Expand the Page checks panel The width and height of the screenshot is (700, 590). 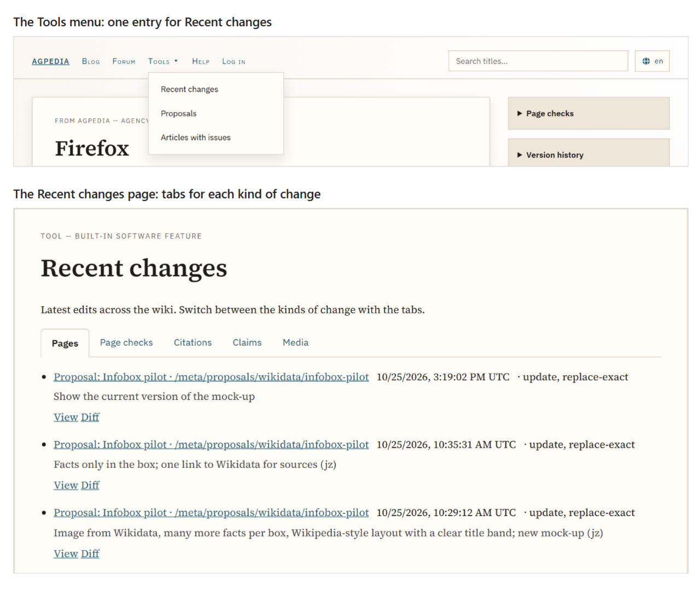(588, 113)
